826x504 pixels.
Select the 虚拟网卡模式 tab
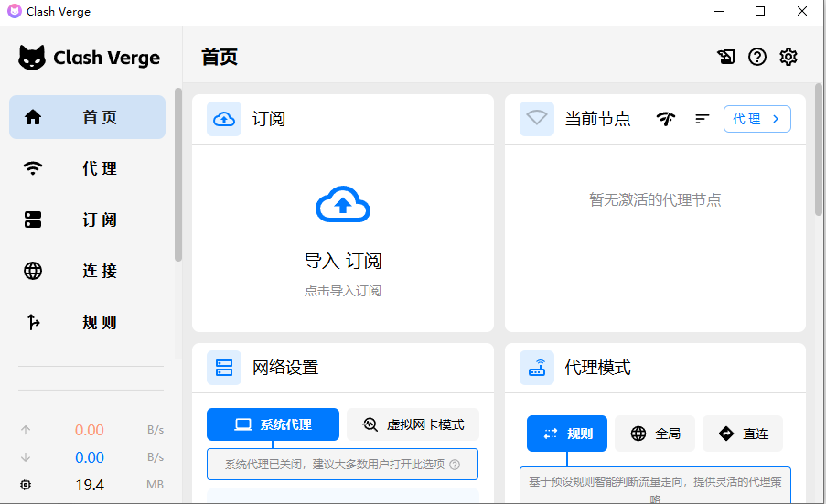413,424
